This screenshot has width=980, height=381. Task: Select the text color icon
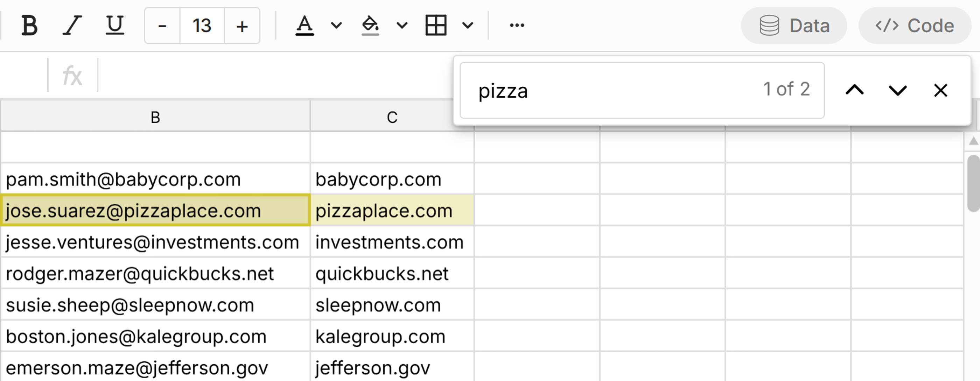[x=304, y=25]
